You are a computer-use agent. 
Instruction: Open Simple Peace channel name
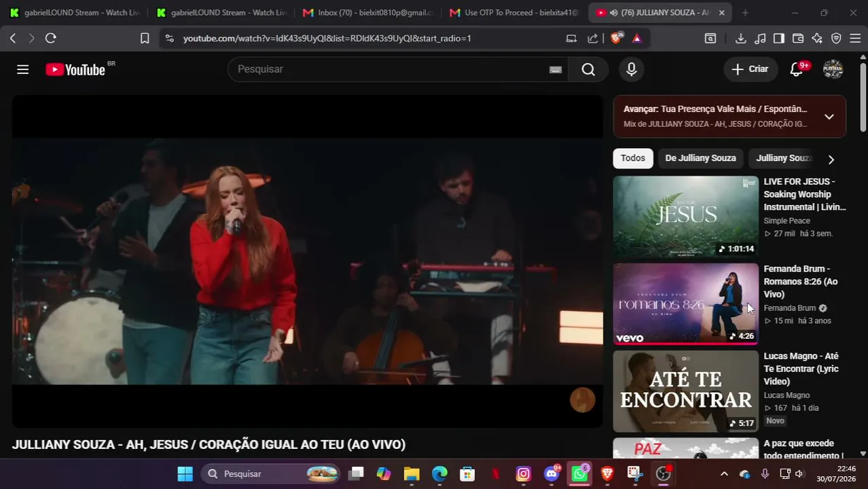point(786,221)
